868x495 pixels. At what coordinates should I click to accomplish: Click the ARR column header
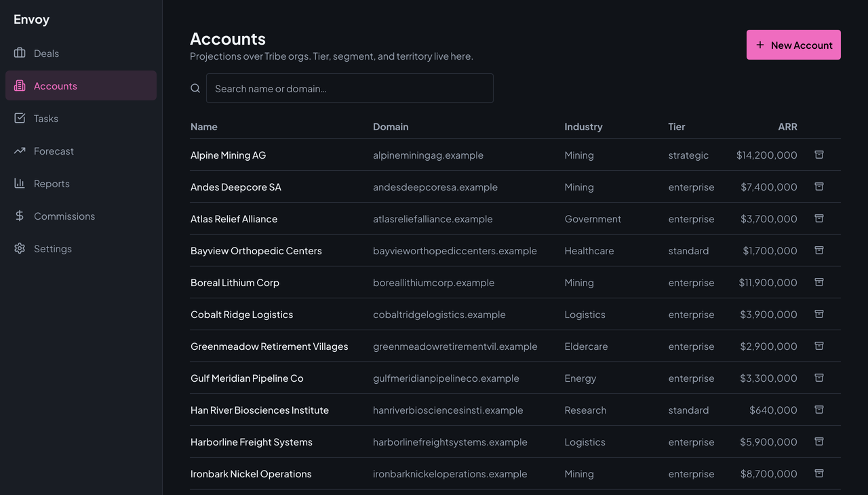(x=787, y=127)
